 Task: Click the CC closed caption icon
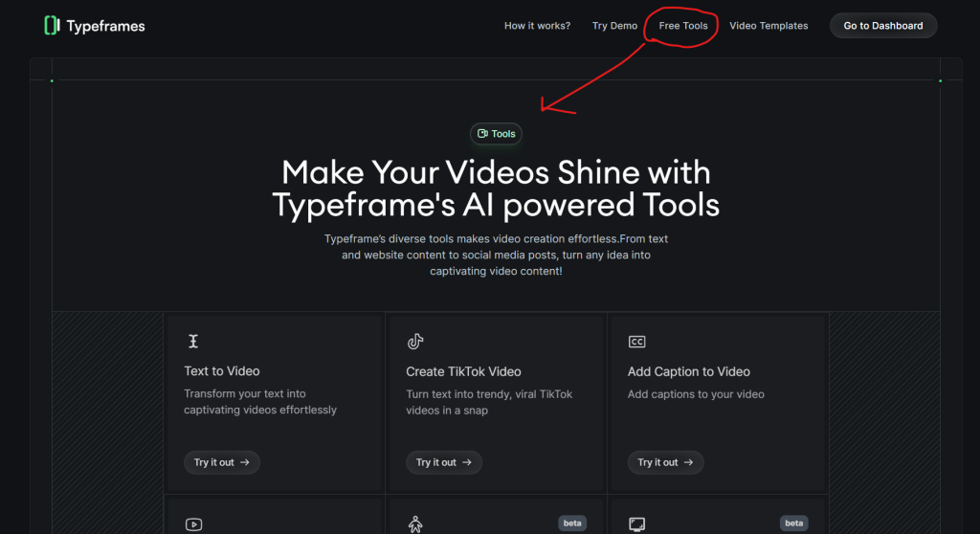pyautogui.click(x=636, y=342)
